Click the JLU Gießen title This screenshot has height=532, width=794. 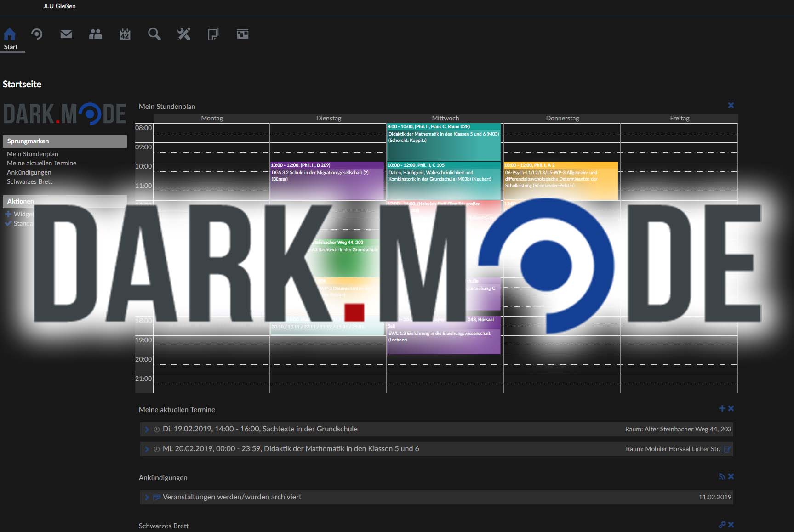coord(59,6)
